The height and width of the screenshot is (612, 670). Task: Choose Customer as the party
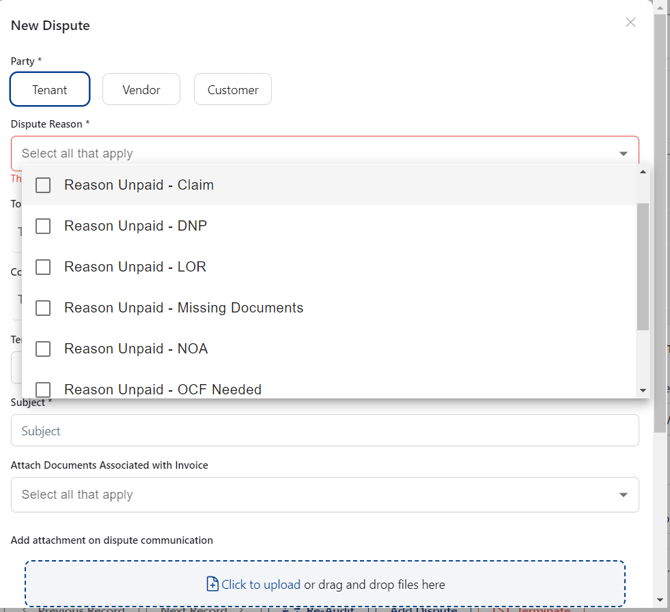(233, 89)
